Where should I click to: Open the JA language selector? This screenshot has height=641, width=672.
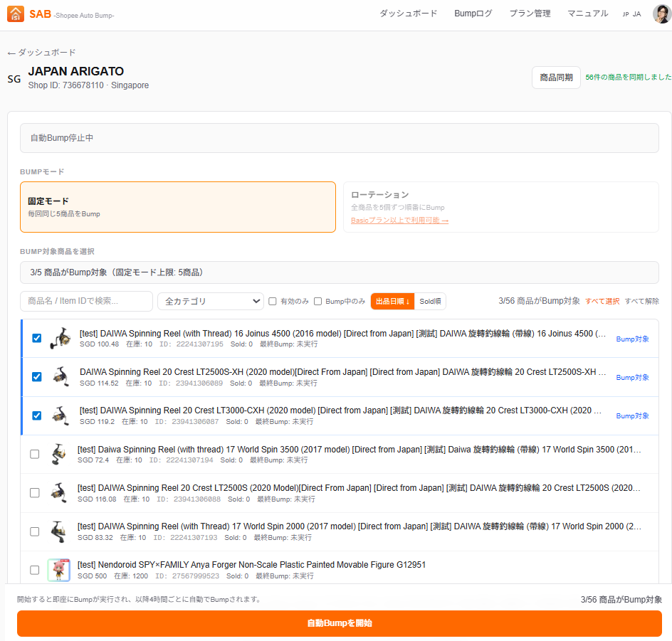pos(631,14)
